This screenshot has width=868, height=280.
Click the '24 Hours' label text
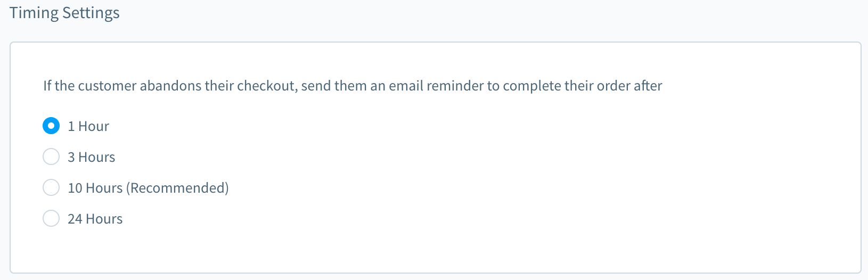click(x=95, y=219)
